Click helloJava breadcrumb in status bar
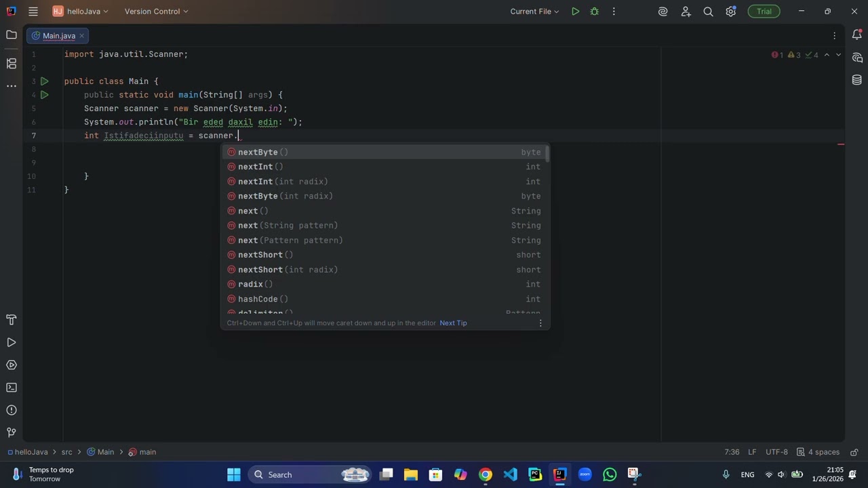 tap(27, 452)
